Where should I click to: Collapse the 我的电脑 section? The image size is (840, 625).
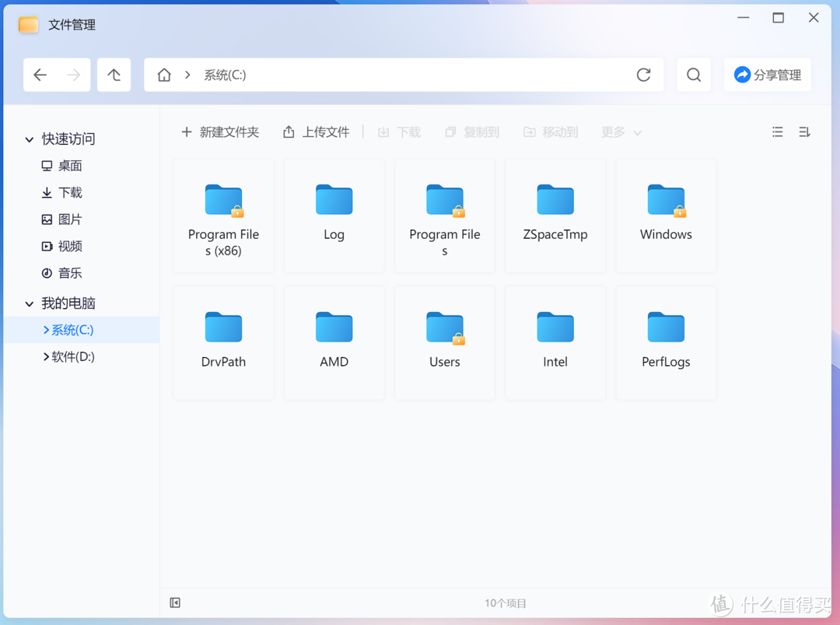coord(29,304)
